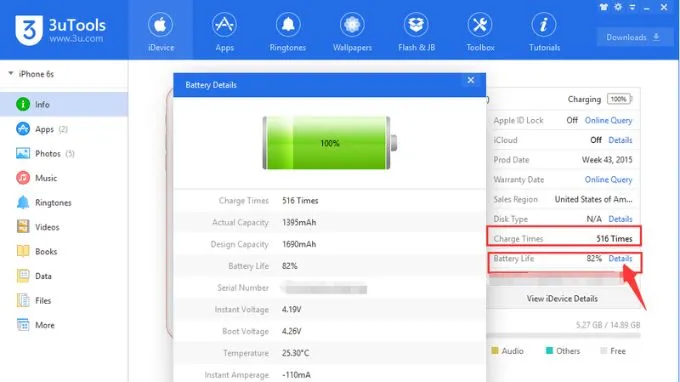Click the Videos film icon
The height and width of the screenshot is (382, 680).
[23, 226]
